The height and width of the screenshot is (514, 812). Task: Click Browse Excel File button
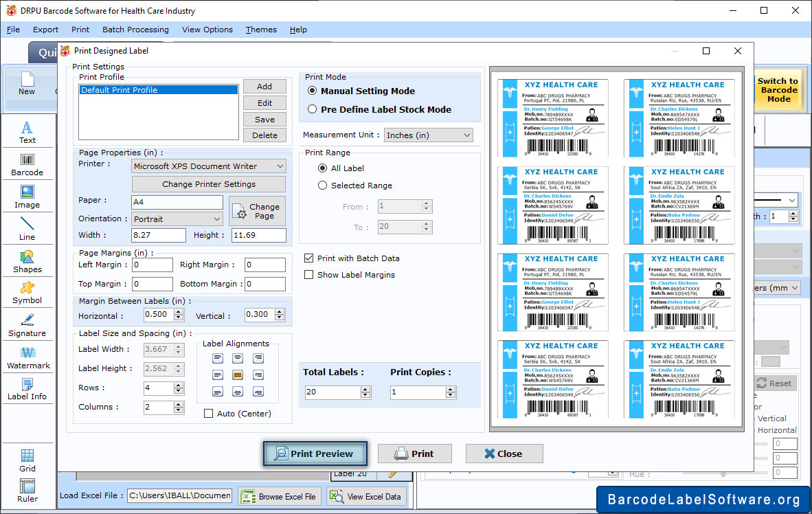point(280,496)
